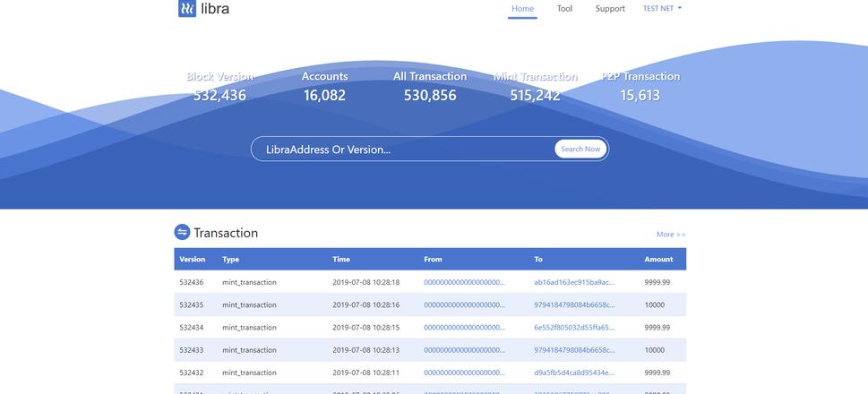
Task: Click the Transaction section swap icon
Action: click(182, 233)
